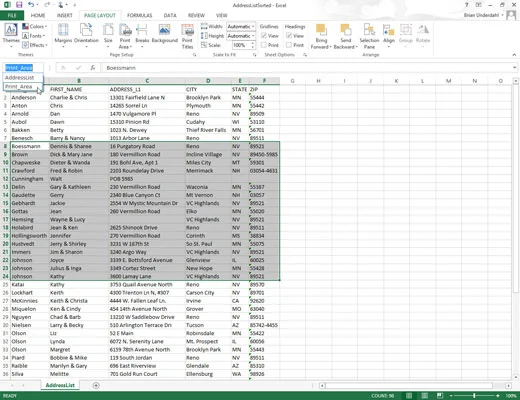
Task: Open Print Titles setup
Action: coord(187,36)
